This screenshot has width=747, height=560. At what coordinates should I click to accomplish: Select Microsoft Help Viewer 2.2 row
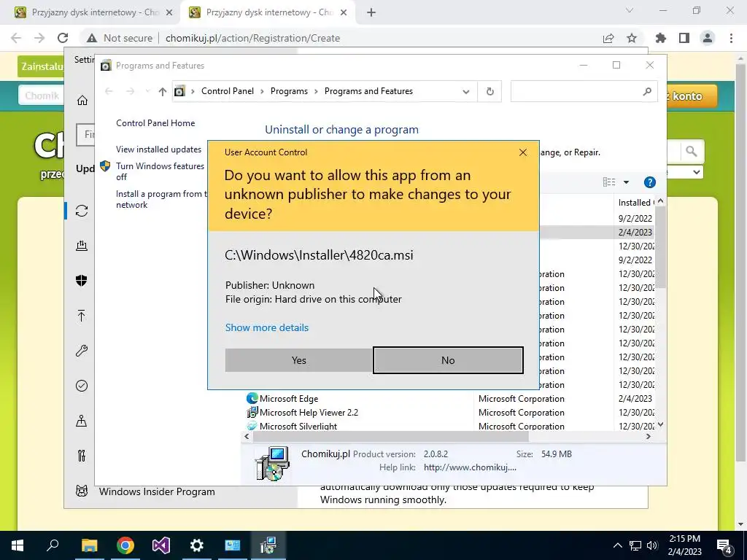pyautogui.click(x=451, y=413)
